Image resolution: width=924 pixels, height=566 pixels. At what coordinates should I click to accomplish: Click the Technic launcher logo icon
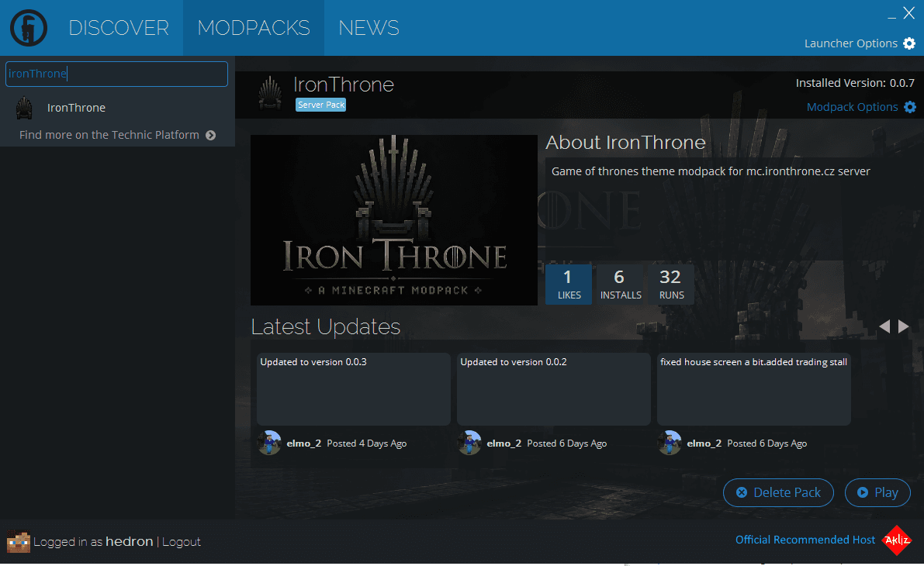[28, 28]
